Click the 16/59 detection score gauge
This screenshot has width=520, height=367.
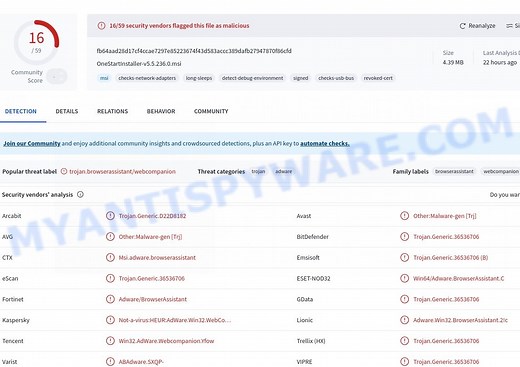(36, 42)
